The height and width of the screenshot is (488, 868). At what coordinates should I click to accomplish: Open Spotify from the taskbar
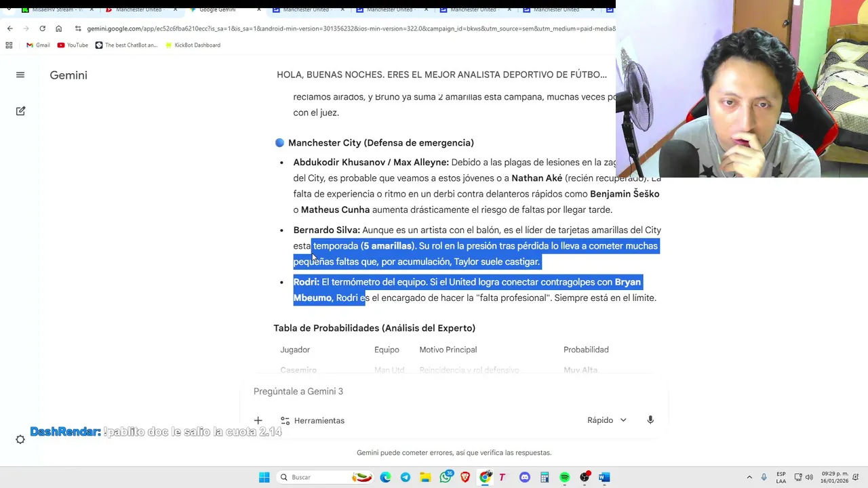564,477
